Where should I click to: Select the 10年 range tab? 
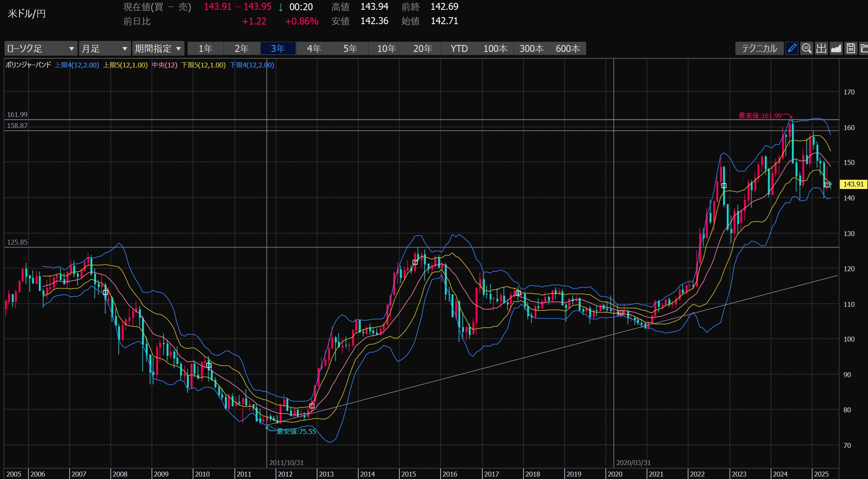(387, 49)
